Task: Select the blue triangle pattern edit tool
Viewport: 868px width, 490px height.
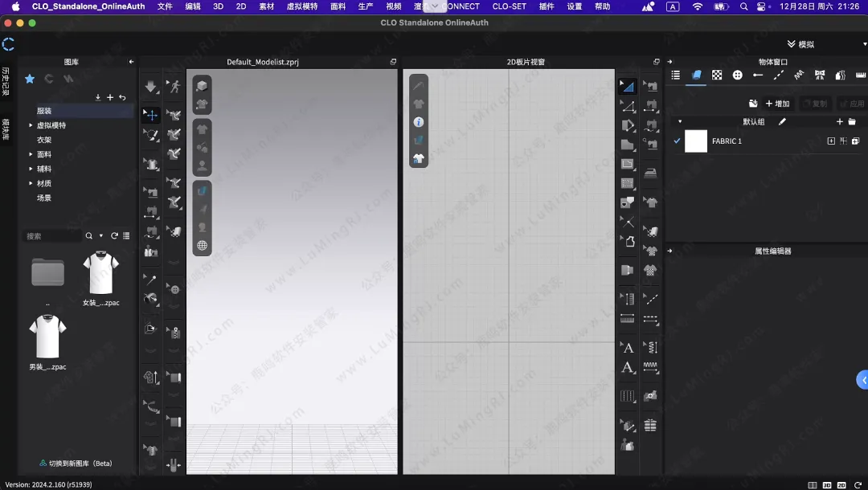Action: coord(628,87)
